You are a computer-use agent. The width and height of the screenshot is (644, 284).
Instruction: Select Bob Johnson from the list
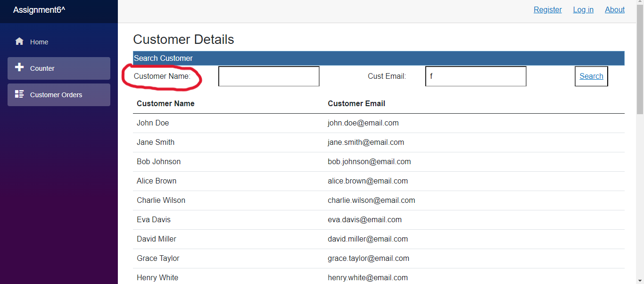coord(158,161)
